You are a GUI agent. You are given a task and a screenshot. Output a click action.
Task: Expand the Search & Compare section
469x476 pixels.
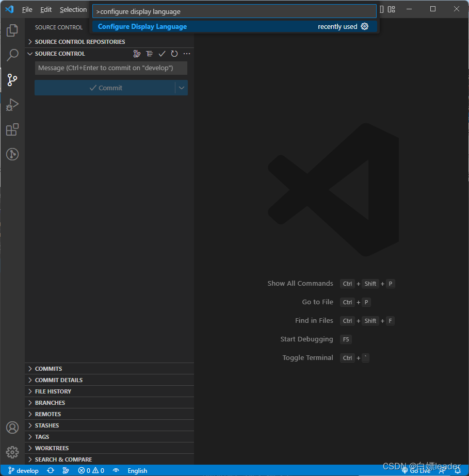[x=109, y=459]
